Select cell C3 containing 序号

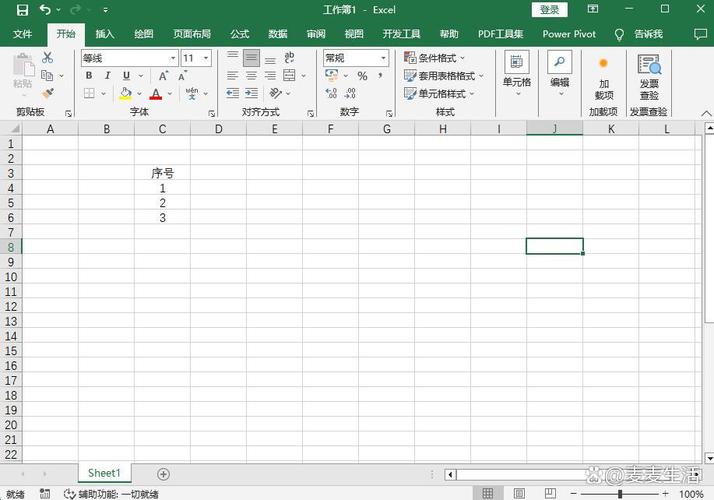coord(162,173)
